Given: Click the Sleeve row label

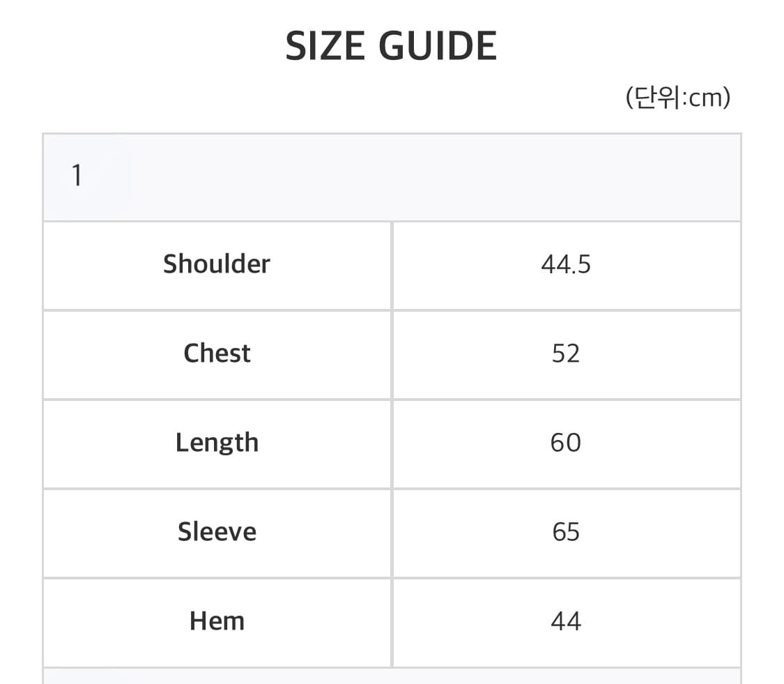Looking at the screenshot, I should tap(216, 532).
